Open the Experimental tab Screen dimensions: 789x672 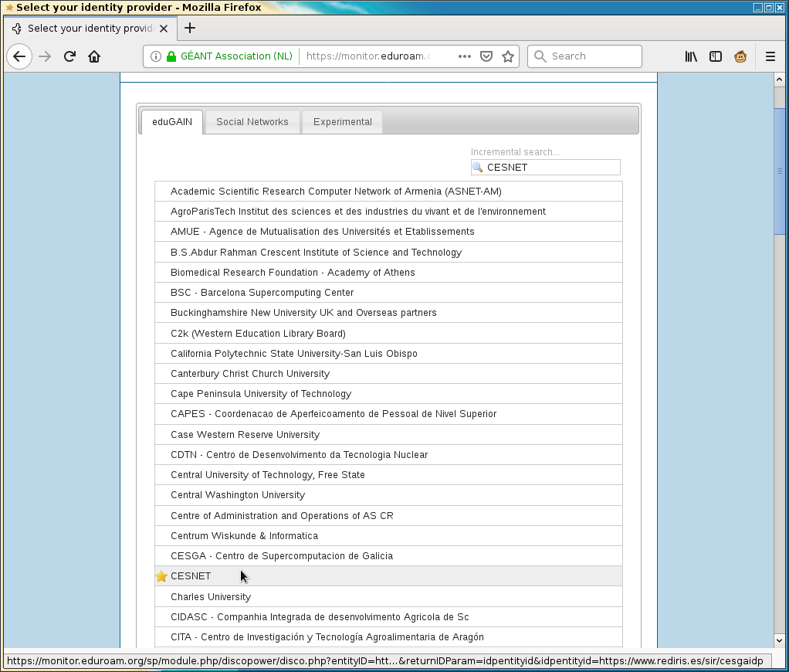click(343, 122)
